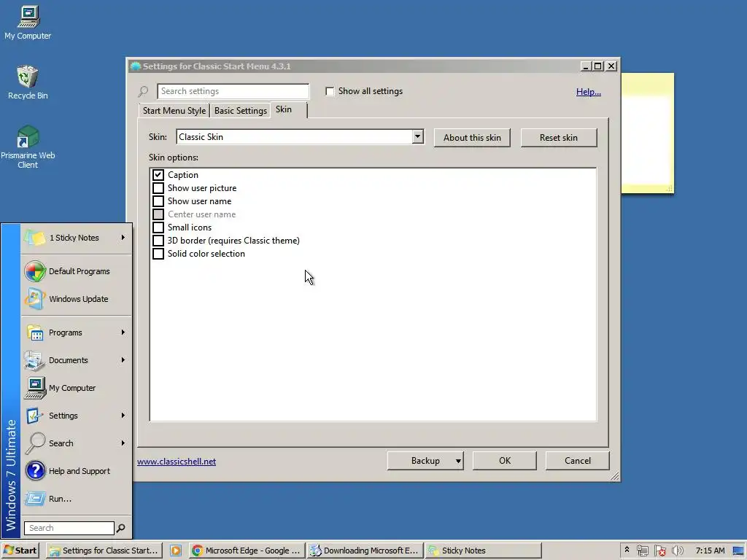
Task: Open Settings entry in start menu
Action: [x=76, y=415]
